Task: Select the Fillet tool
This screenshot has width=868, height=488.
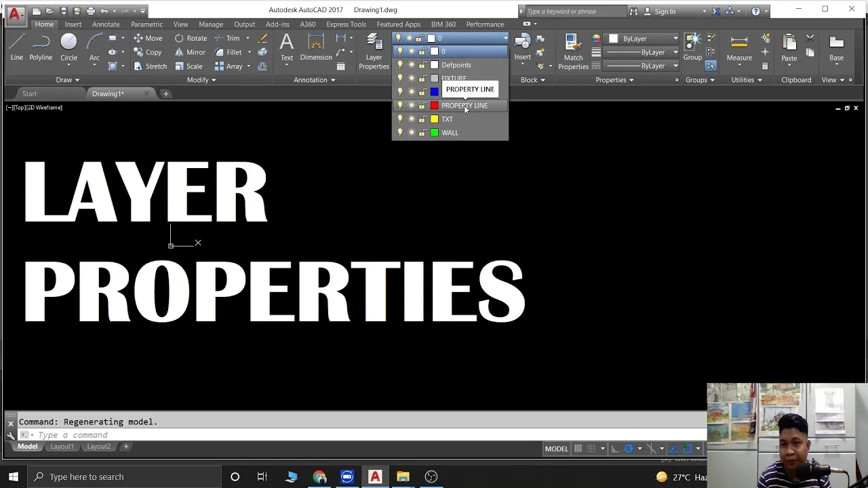Action: (x=229, y=52)
